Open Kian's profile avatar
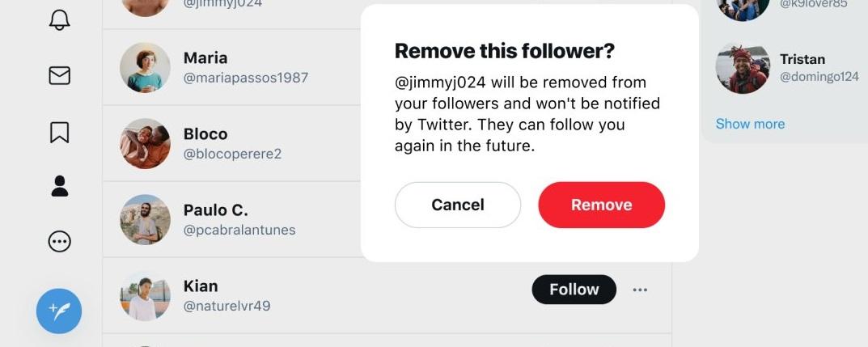Screen dimensions: 868x347 coord(146,295)
